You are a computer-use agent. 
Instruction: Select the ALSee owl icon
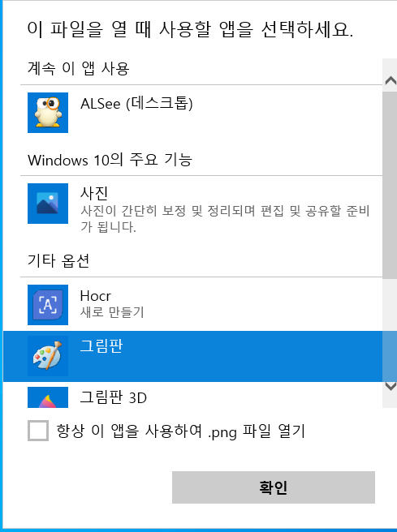pyautogui.click(x=48, y=113)
